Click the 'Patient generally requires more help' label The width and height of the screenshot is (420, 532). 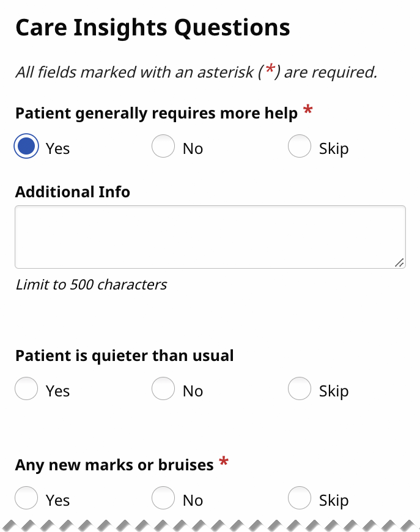[x=157, y=113]
